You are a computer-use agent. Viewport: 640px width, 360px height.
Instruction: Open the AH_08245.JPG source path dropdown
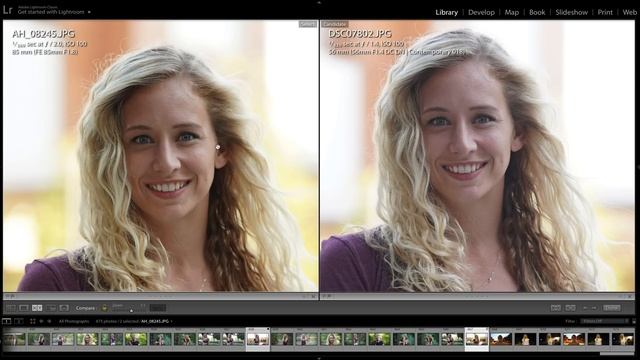156,321
